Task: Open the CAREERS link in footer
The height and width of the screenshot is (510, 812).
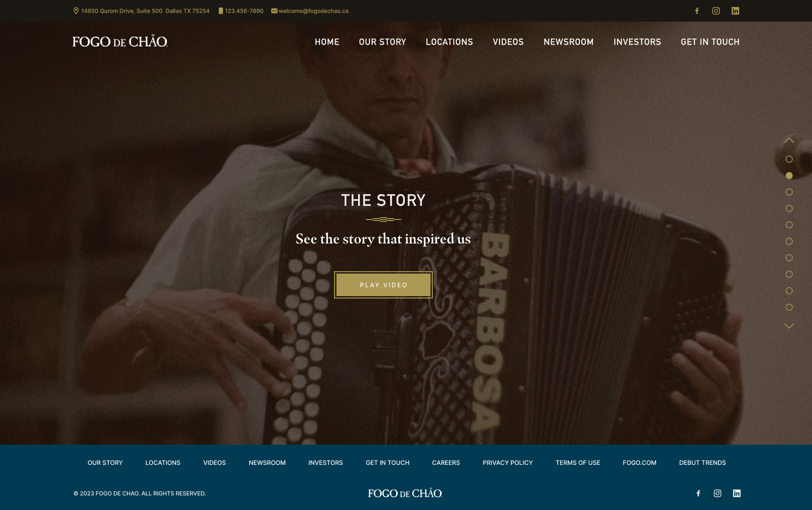Action: coord(446,463)
